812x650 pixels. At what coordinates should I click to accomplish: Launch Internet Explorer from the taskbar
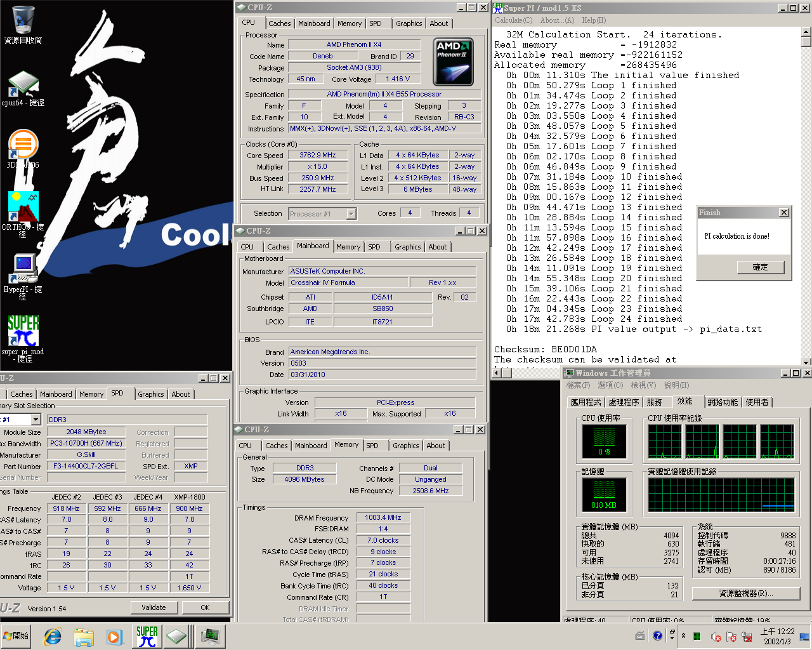pos(53,636)
